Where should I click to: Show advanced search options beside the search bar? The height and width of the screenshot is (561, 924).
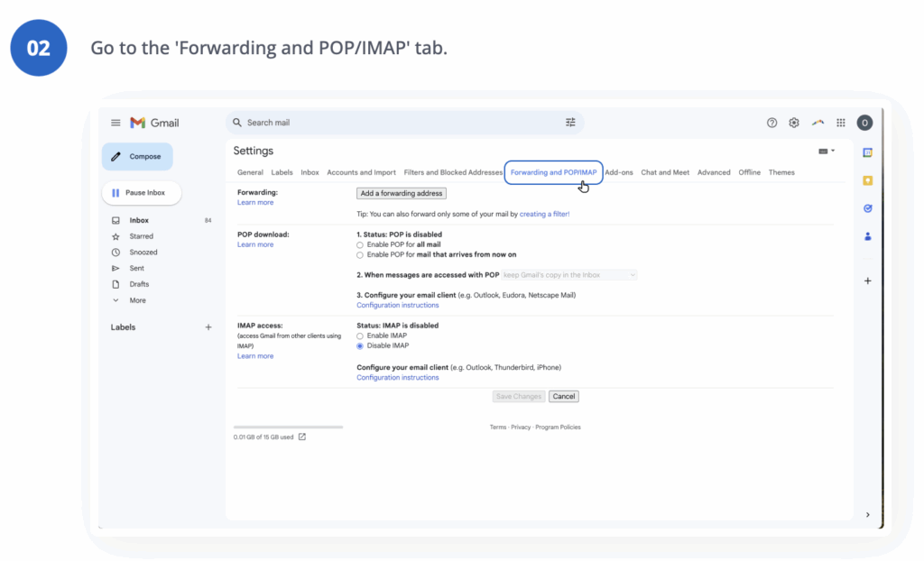[x=570, y=122]
